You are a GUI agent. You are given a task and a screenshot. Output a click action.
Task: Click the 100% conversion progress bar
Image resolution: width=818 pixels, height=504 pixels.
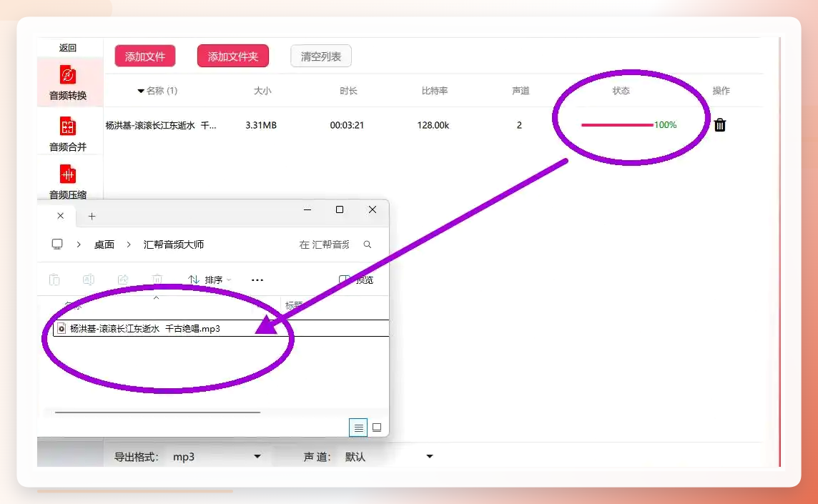click(629, 124)
